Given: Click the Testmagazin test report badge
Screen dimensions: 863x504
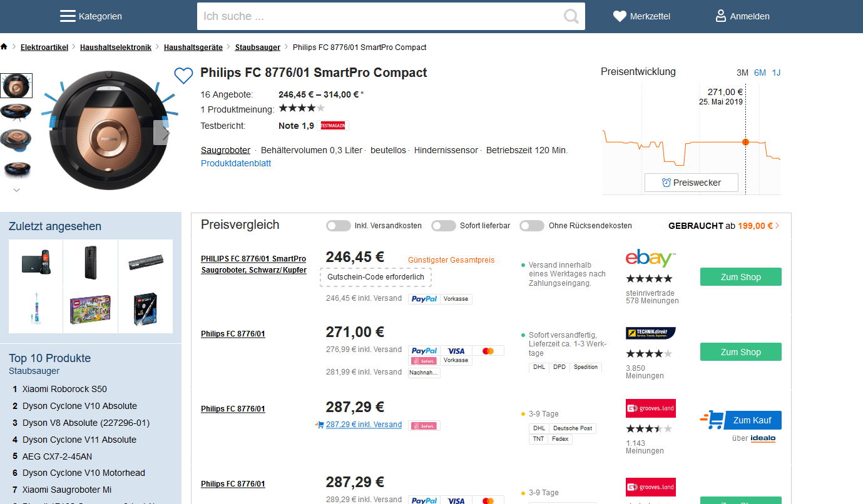Looking at the screenshot, I should coord(332,126).
